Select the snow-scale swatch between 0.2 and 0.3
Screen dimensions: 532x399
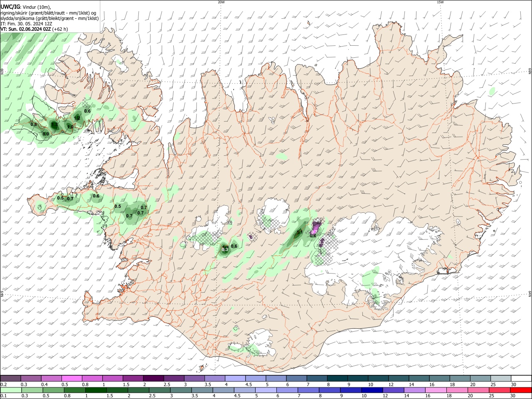click(x=10, y=378)
